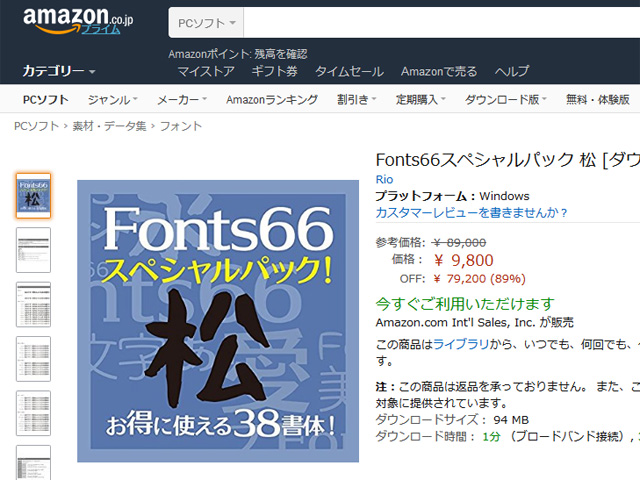Screen dimensions: 640x480
Task: Click the large Fonts66 product image
Action: click(218, 321)
